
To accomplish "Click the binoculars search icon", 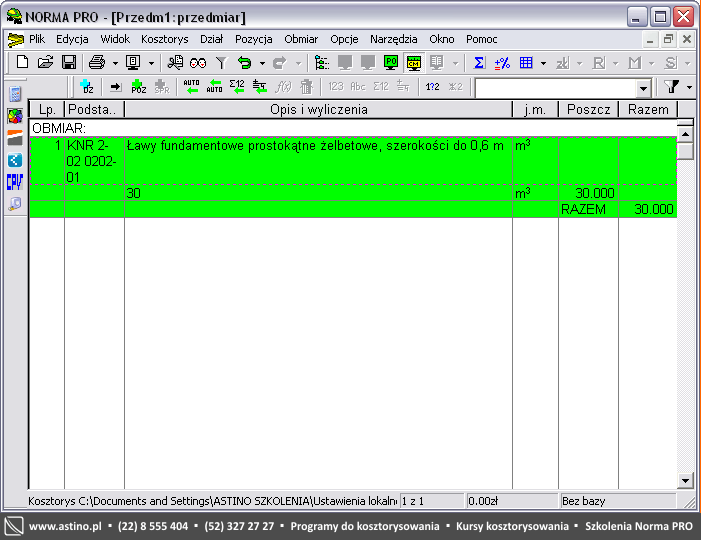I will 198,63.
